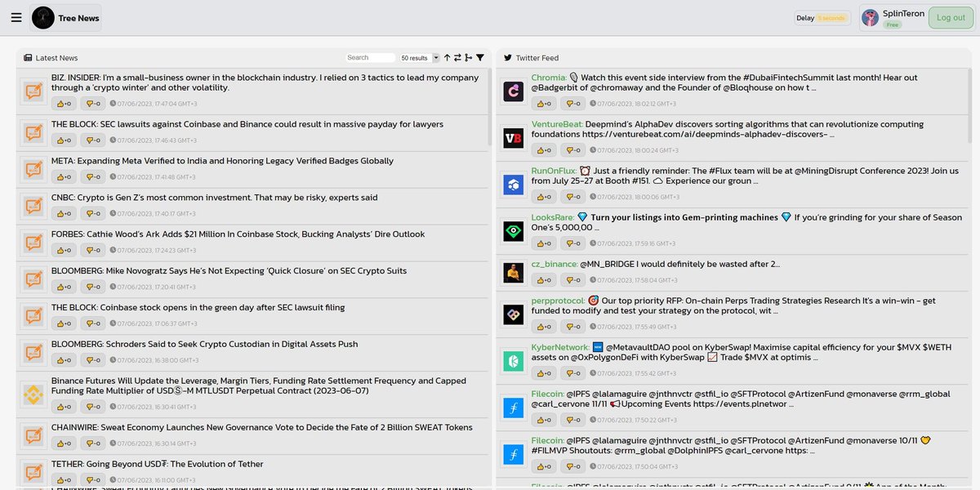This screenshot has width=980, height=490.
Task: Upvote the BIZ. INSIDER news item
Action: coord(64,104)
